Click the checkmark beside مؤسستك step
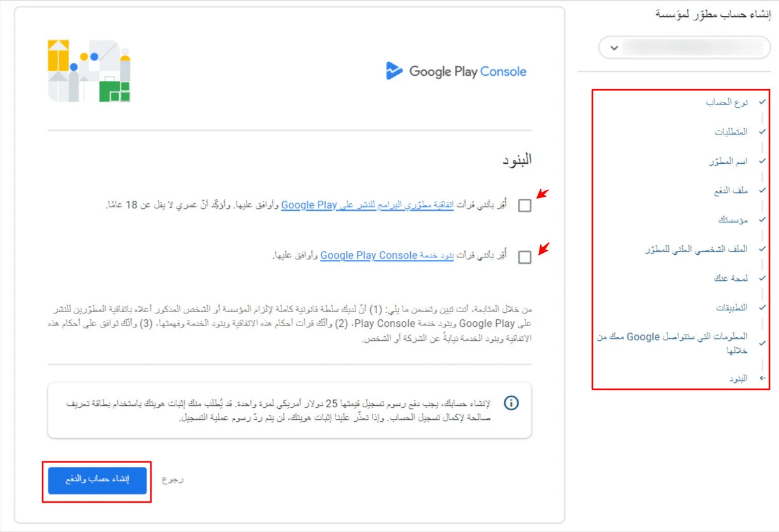 pos(762,220)
